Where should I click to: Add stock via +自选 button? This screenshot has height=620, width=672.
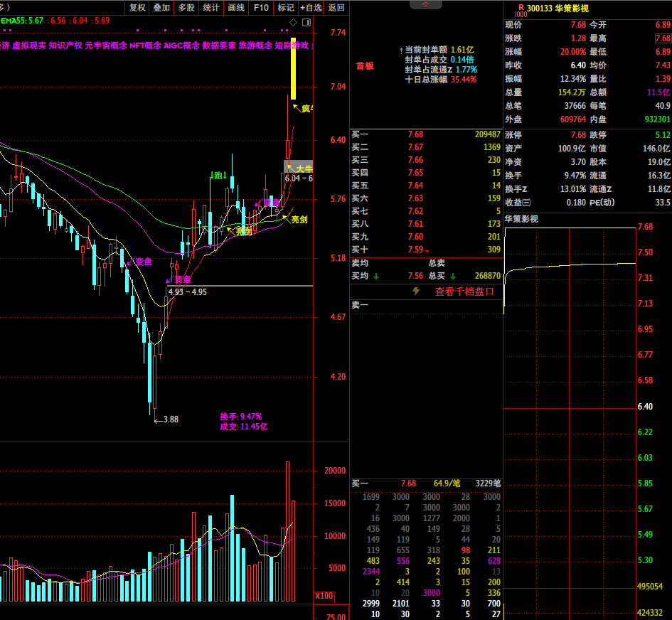311,8
